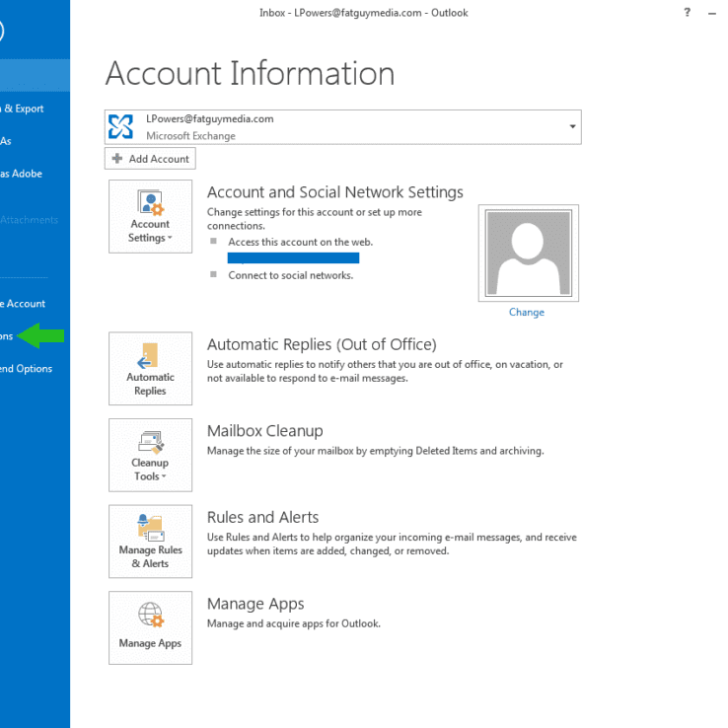Click the Automatic Replies icon button
The image size is (728, 728).
(x=150, y=368)
